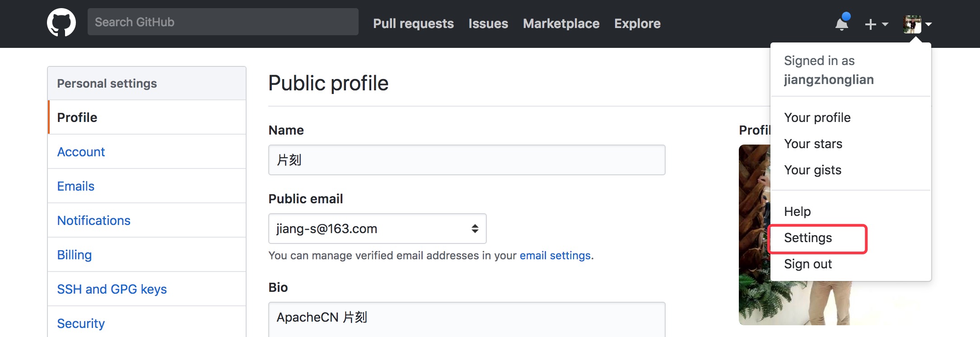
Task: Go to SSH and GPG keys
Action: 112,290
